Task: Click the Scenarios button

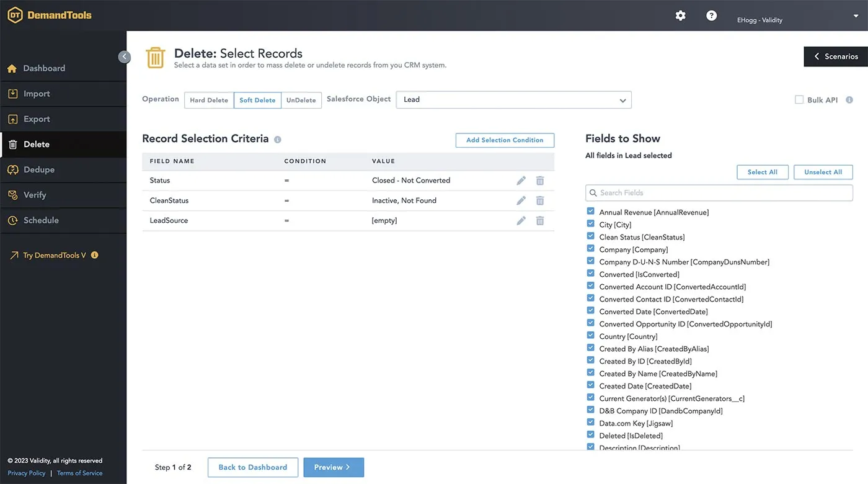Action: [836, 56]
